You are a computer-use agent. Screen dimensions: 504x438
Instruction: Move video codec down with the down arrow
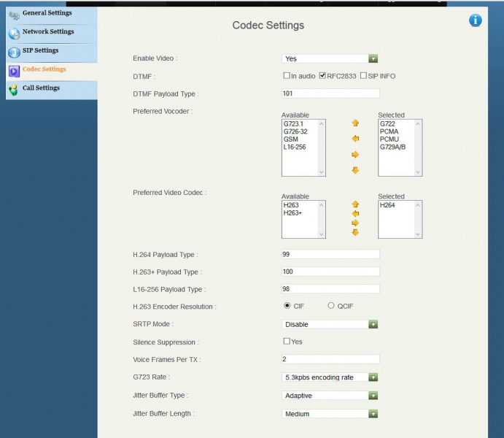355,232
